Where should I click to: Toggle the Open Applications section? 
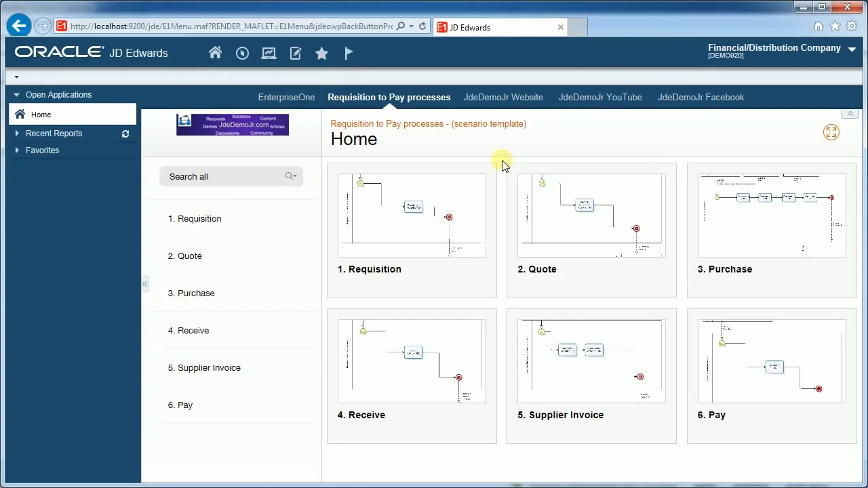point(16,94)
